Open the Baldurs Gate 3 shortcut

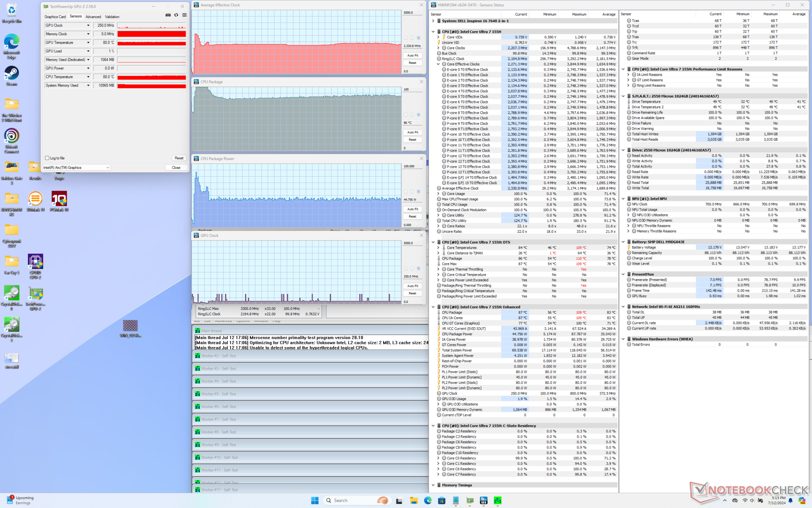click(x=12, y=173)
